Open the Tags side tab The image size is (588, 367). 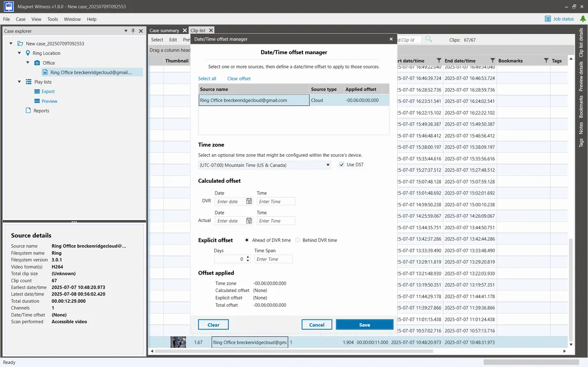(581, 143)
